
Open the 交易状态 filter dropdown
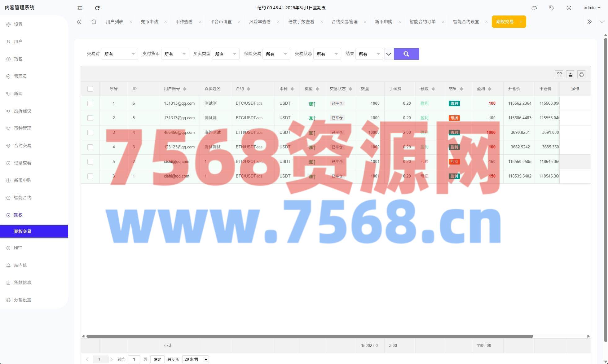tap(327, 54)
